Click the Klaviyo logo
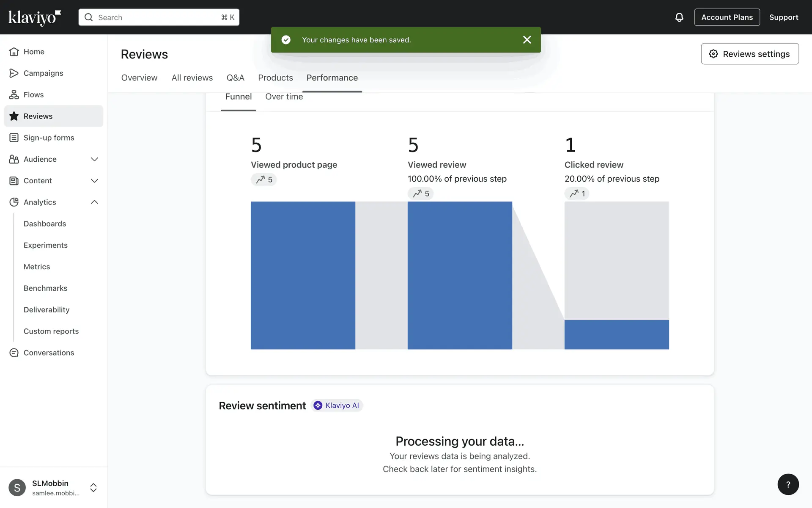The width and height of the screenshot is (812, 508). (x=35, y=17)
